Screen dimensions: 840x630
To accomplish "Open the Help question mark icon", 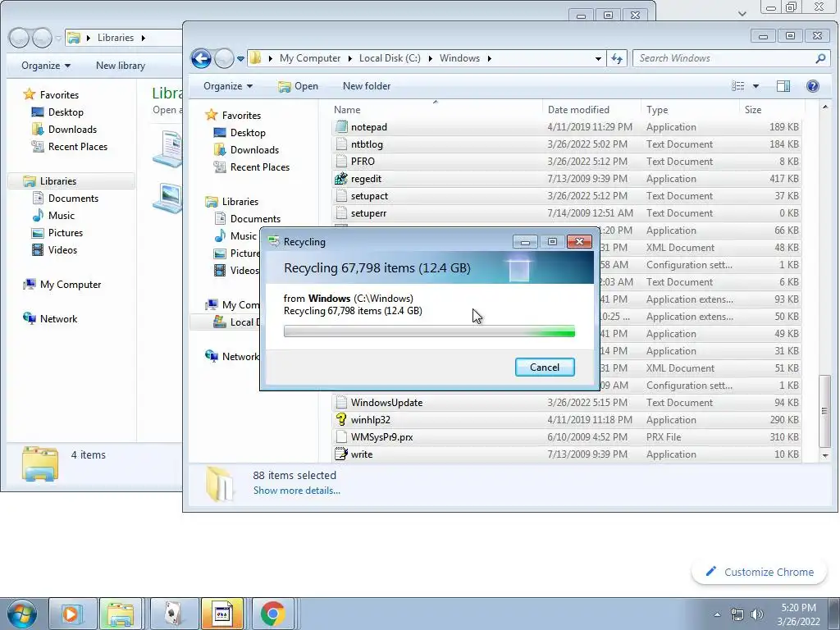I will (812, 86).
